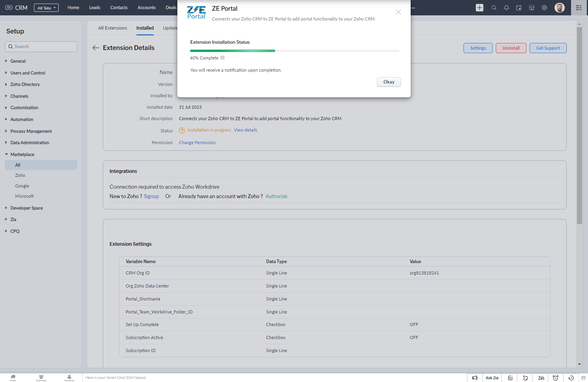
Task: Click the Zoho CRM logo
Action: pyautogui.click(x=16, y=7)
